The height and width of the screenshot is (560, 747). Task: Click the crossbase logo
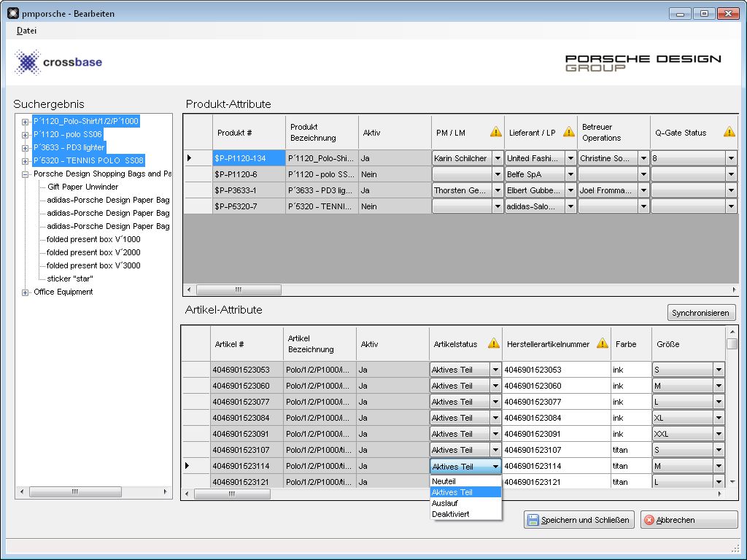point(58,62)
